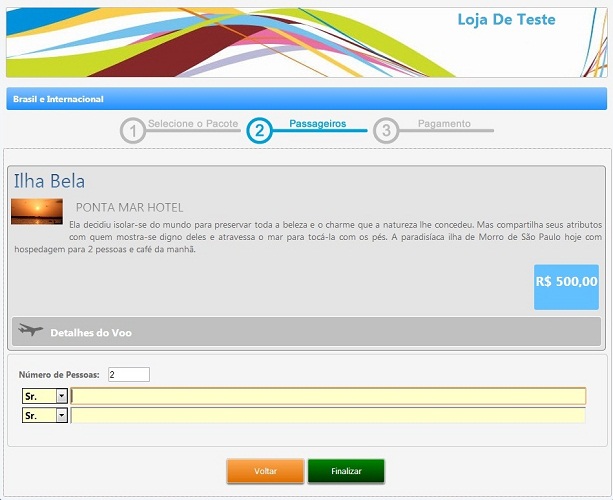Click the step 2 circle icon

[x=260, y=131]
